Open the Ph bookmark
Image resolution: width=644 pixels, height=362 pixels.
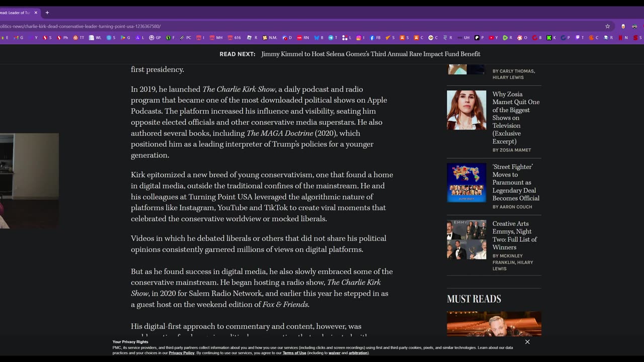(63, 38)
